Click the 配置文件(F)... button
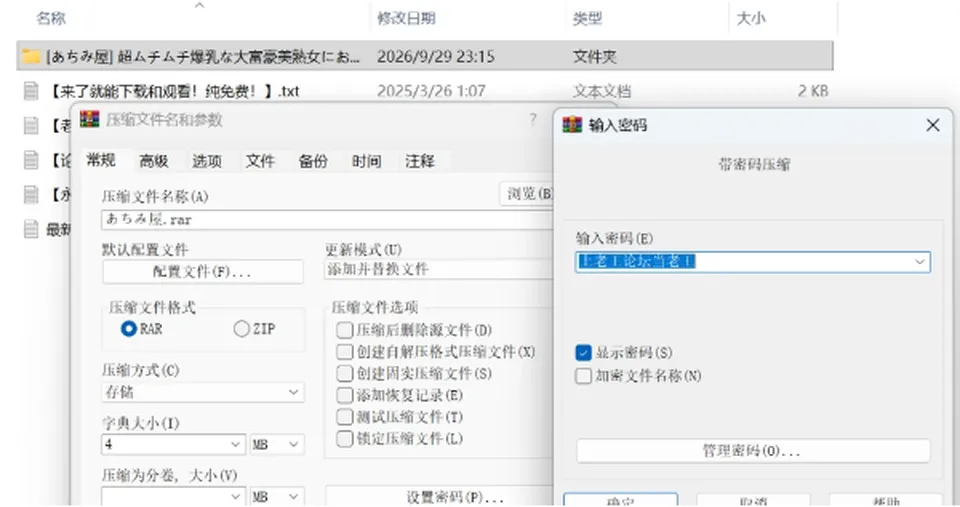 pos(203,271)
